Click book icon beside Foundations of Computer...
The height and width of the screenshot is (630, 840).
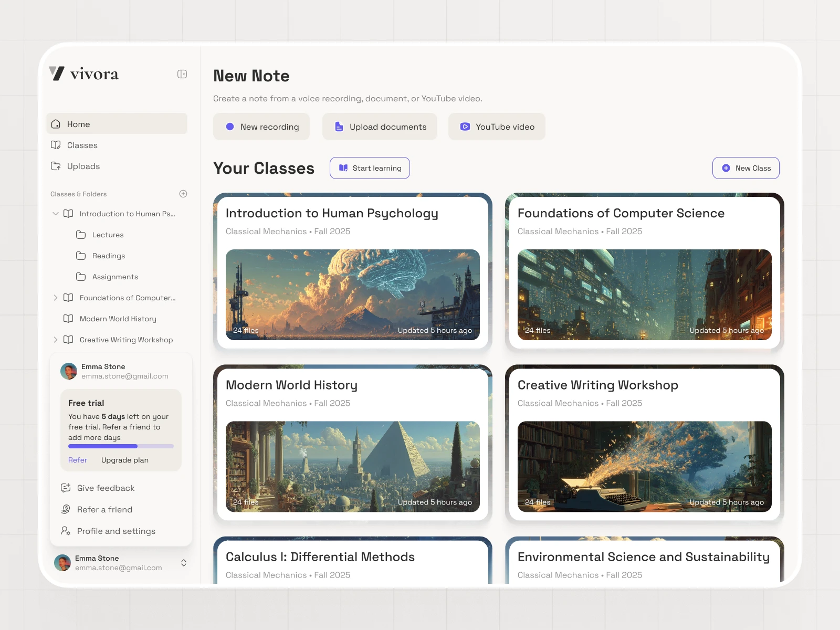tap(68, 298)
